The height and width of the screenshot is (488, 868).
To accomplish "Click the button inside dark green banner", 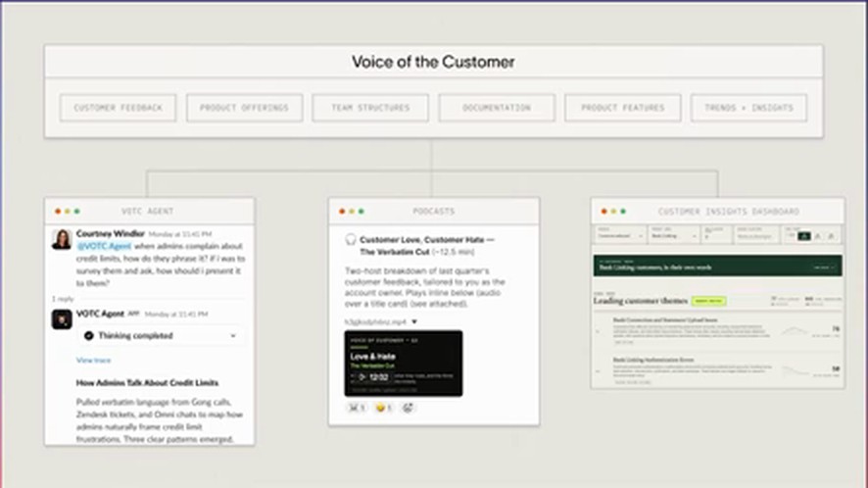I will tap(824, 268).
